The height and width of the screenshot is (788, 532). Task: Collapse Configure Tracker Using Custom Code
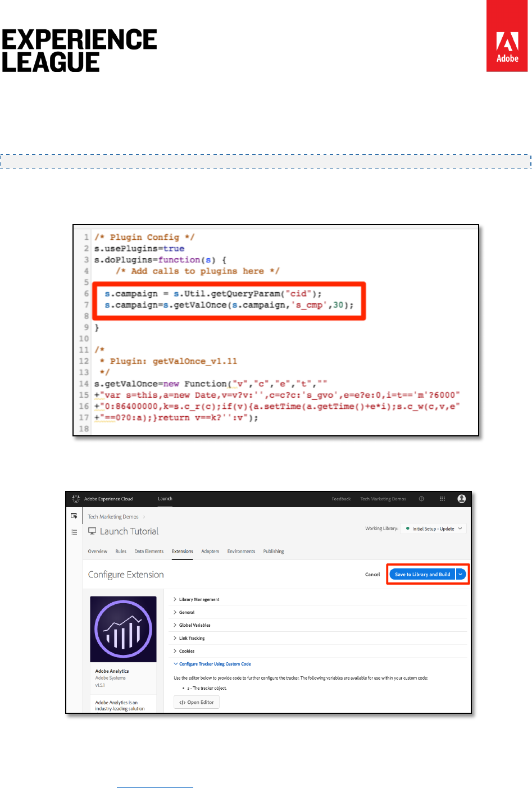[x=212, y=664]
